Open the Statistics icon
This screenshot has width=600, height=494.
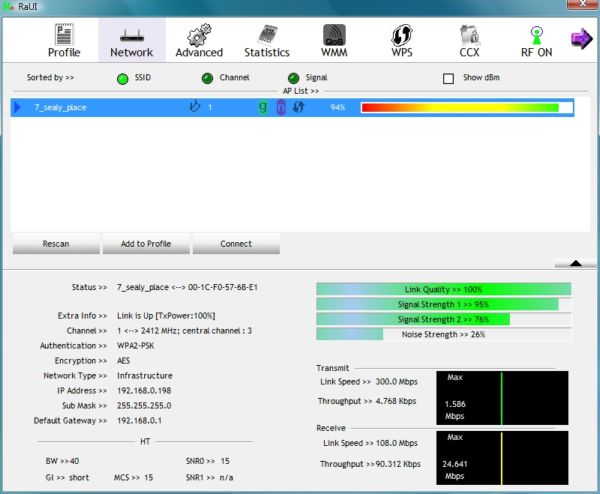[x=267, y=35]
